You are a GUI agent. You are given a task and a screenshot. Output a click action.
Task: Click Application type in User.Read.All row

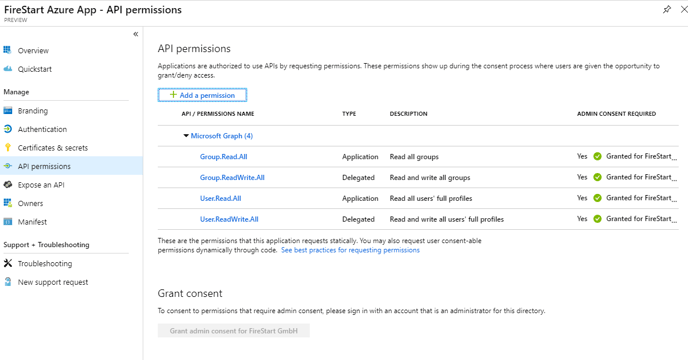click(360, 198)
